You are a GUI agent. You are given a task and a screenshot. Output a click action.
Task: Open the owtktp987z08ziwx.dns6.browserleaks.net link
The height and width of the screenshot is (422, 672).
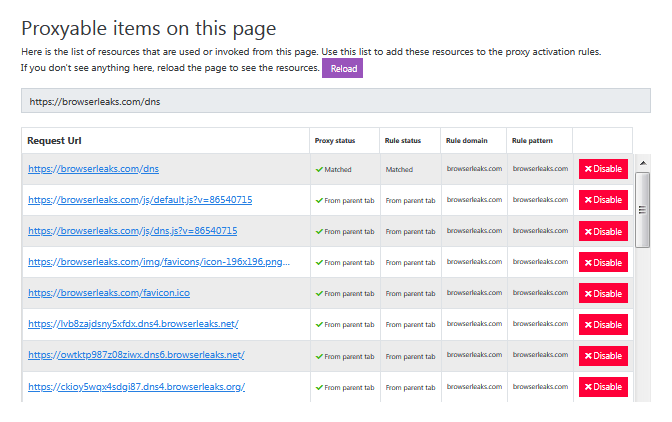tap(136, 356)
